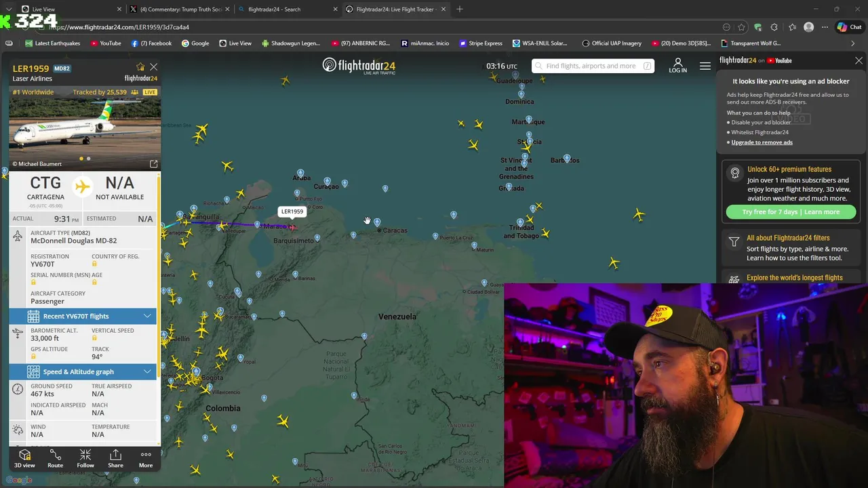Viewport: 868px width, 488px height.
Task: Select the LER1959 aircraft on the map
Action: click(x=292, y=227)
